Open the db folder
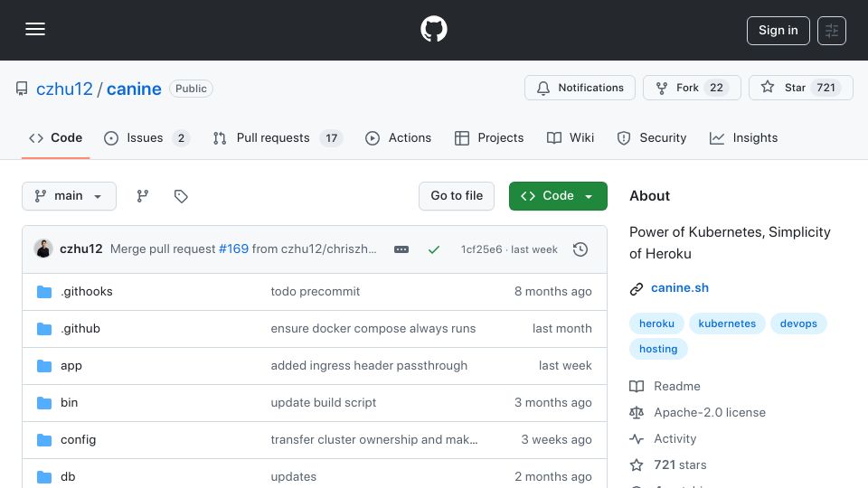868x488 pixels. [x=68, y=477]
